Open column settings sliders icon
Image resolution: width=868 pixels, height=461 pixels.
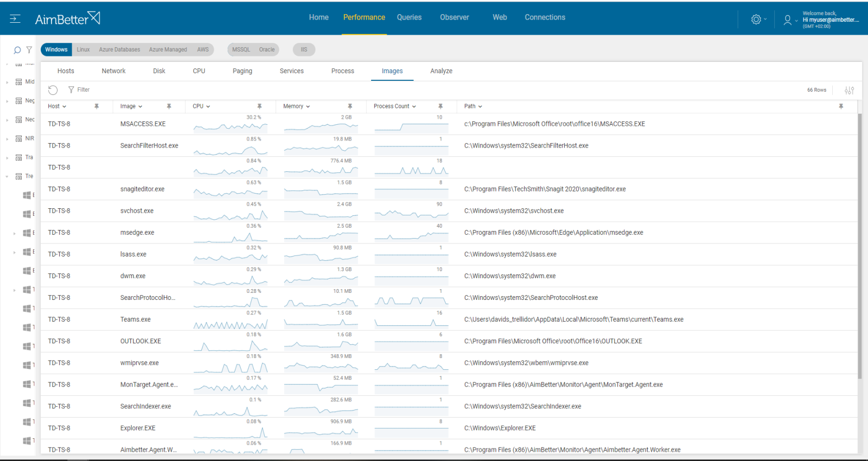point(849,91)
